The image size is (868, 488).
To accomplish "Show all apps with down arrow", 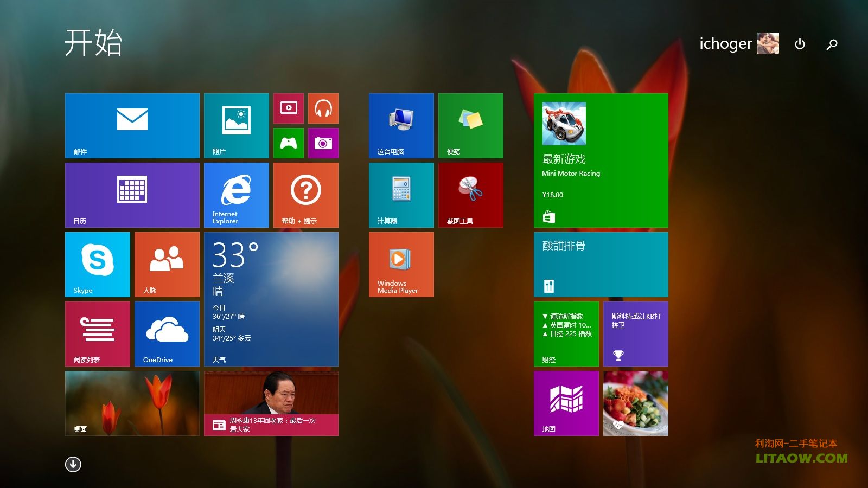I will (x=73, y=464).
